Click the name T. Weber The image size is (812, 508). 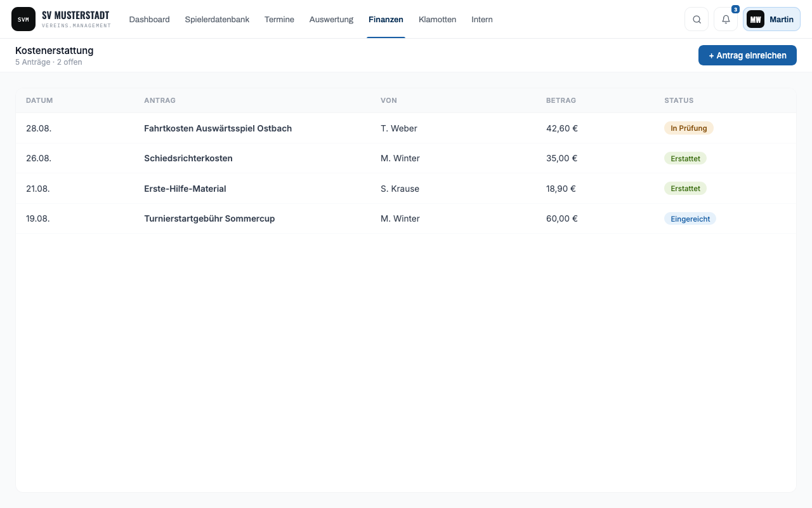[x=399, y=128]
